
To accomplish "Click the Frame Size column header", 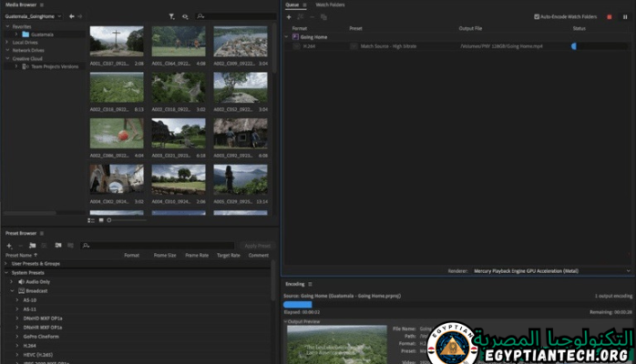I will tap(165, 255).
